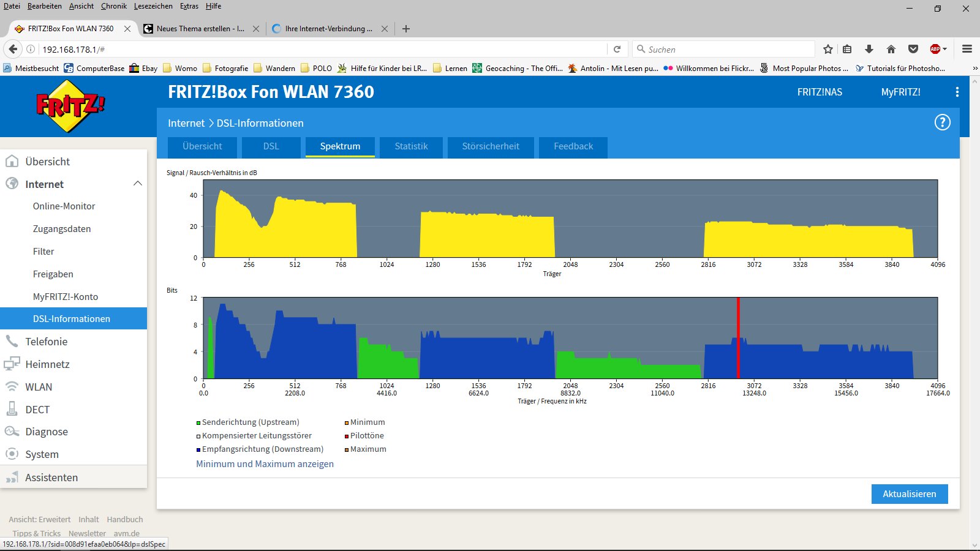Click the red Pilottöne legend swatch
Viewport: 980px width, 551px height.
coord(347,437)
